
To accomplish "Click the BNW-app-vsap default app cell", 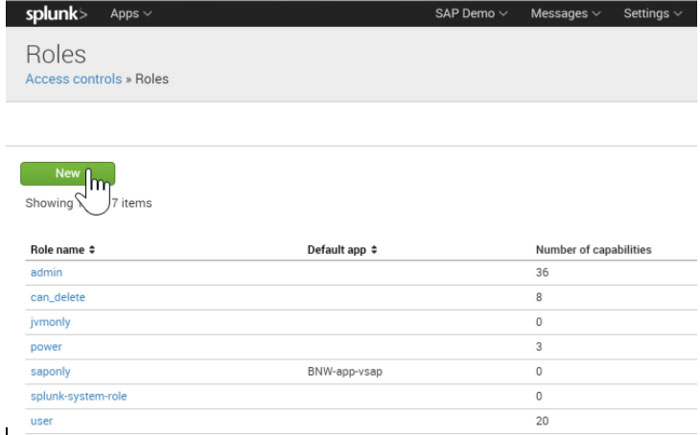I will tap(347, 371).
